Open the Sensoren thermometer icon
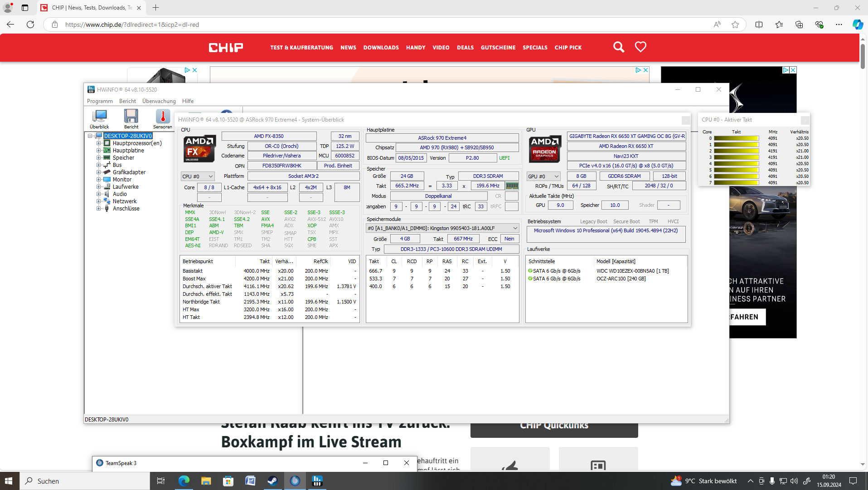This screenshot has height=490, width=868. tap(163, 119)
